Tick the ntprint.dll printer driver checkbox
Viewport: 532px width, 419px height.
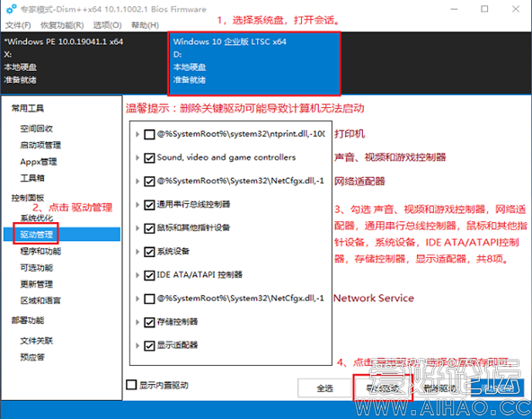tap(149, 135)
